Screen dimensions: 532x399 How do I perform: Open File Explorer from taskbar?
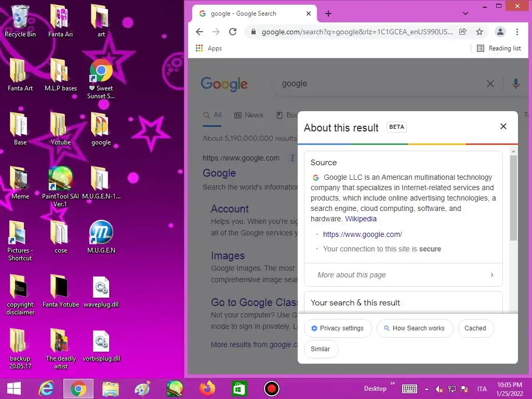point(110,389)
